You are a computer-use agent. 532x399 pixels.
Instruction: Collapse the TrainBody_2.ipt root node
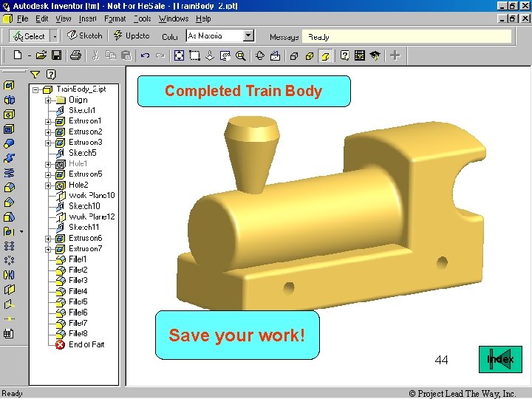coord(35,89)
